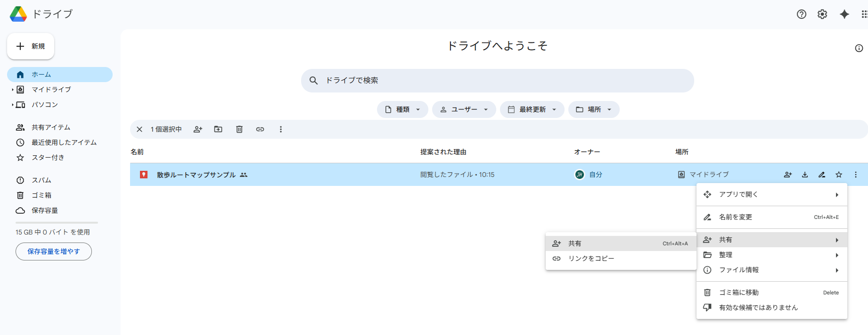Select リンクをコピー in the submenu
Screen dimensions: 868x335
[x=591, y=259]
